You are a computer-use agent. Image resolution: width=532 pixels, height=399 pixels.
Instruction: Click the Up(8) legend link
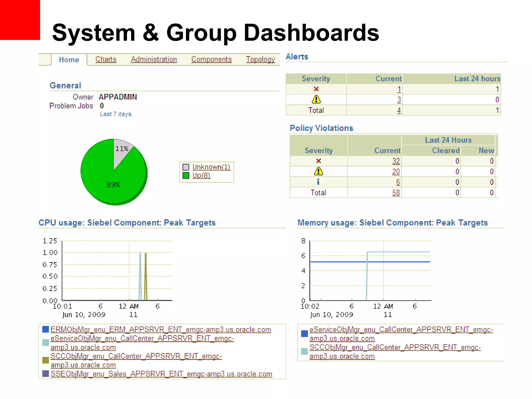point(201,175)
